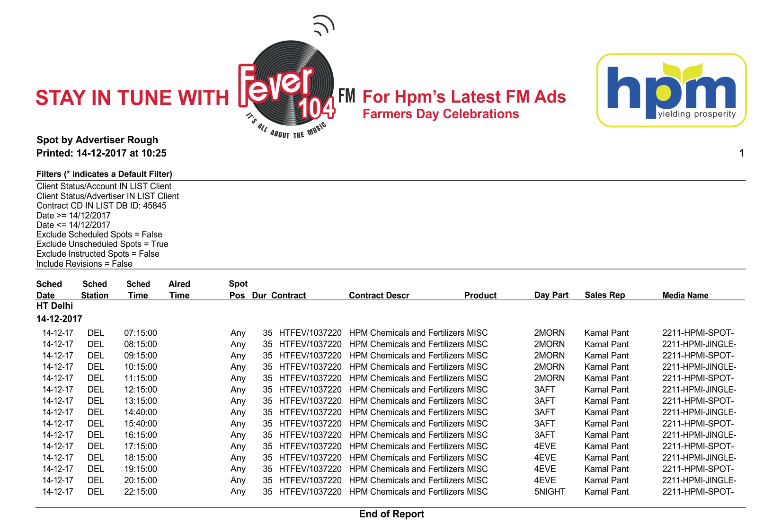Click the Contract column header
781x532 pixels.
point(289,296)
